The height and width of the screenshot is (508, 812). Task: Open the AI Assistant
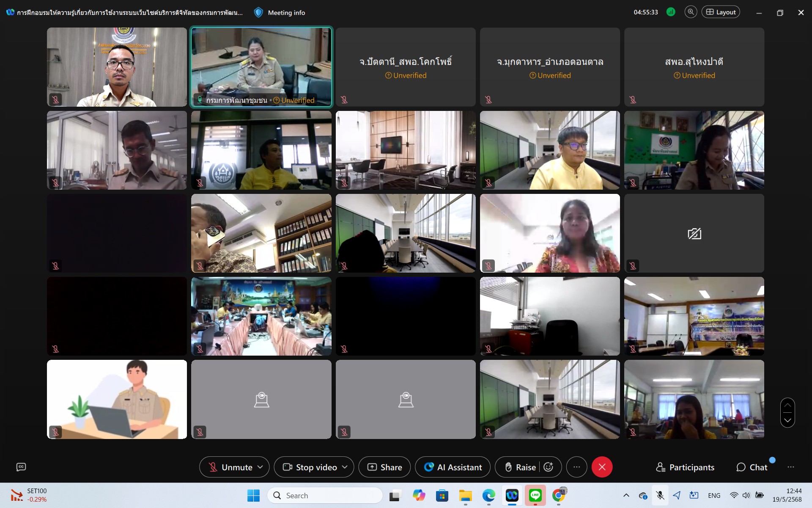(x=453, y=467)
